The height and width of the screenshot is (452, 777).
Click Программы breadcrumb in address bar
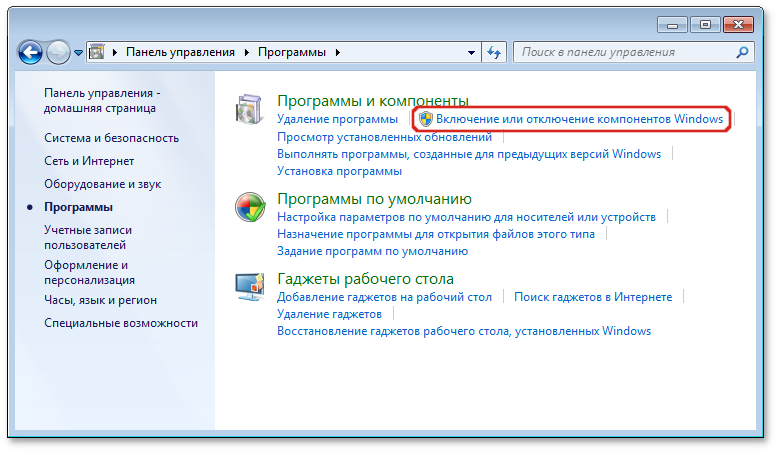(292, 52)
